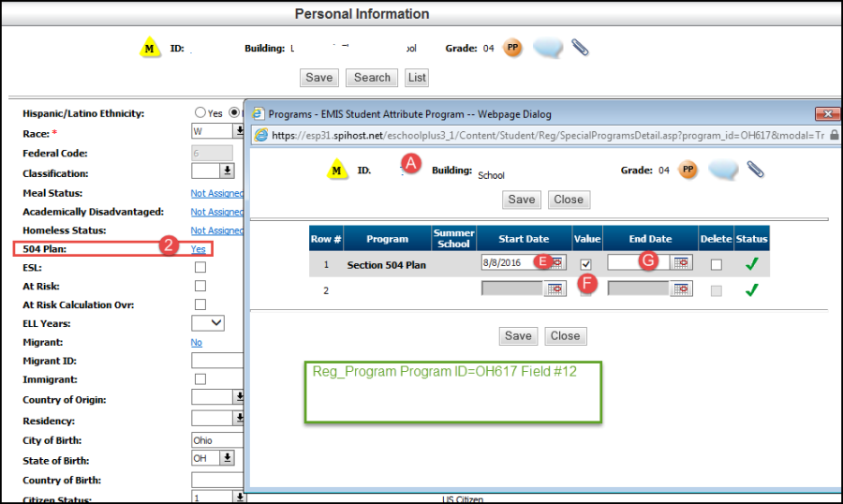Viewport: 843px width, 504px height.
Task: Click the speech bubble notes icon in the dialog
Action: 722,170
